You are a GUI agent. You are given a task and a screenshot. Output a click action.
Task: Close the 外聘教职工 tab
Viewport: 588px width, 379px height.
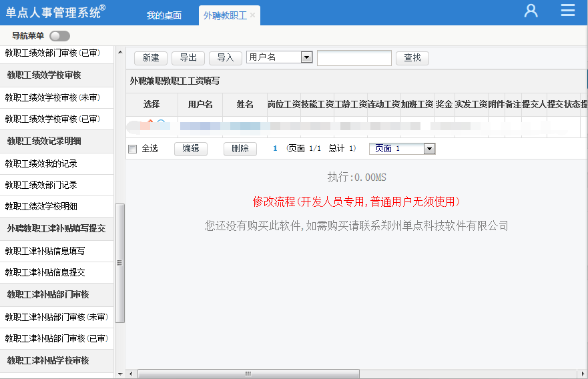(252, 15)
